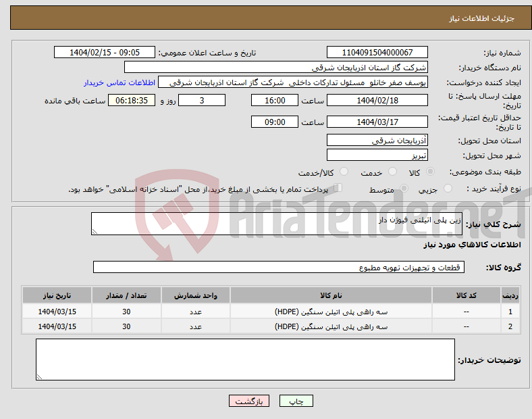Click the delivery province field آذربایجان شرقی

click(377, 140)
